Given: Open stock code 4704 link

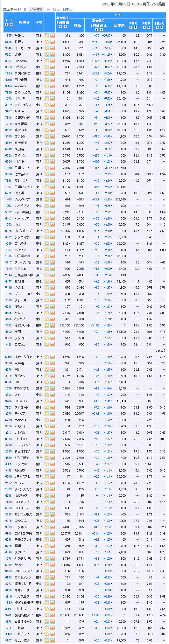Looking at the screenshot, I should point(8,162).
